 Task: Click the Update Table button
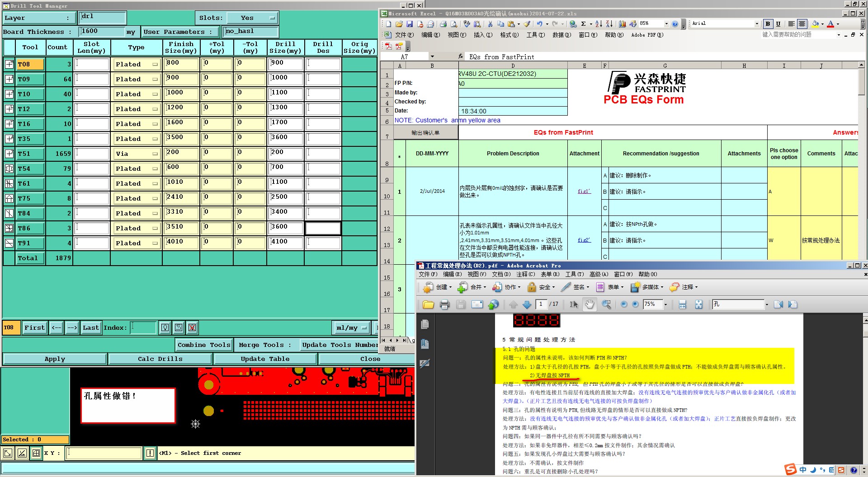click(x=265, y=359)
